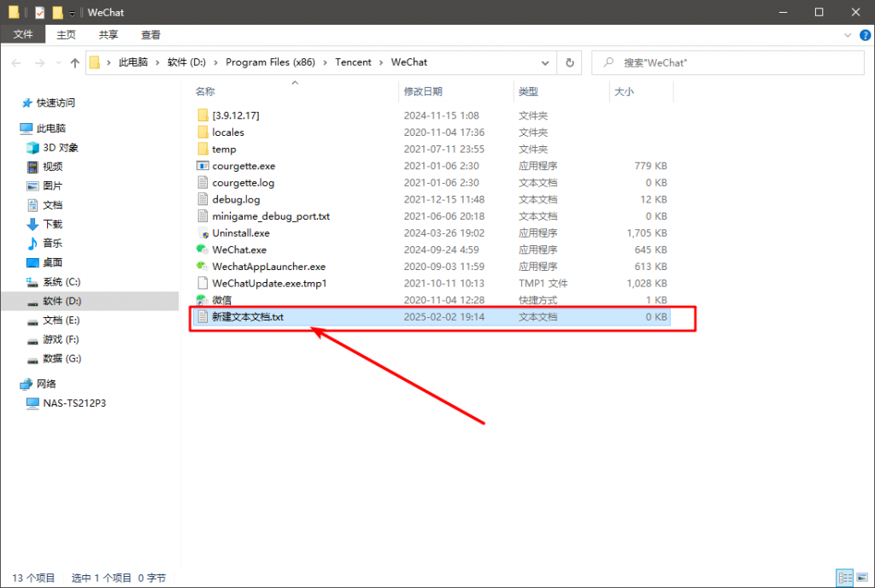
Task: Refresh the current folder view
Action: (570, 62)
